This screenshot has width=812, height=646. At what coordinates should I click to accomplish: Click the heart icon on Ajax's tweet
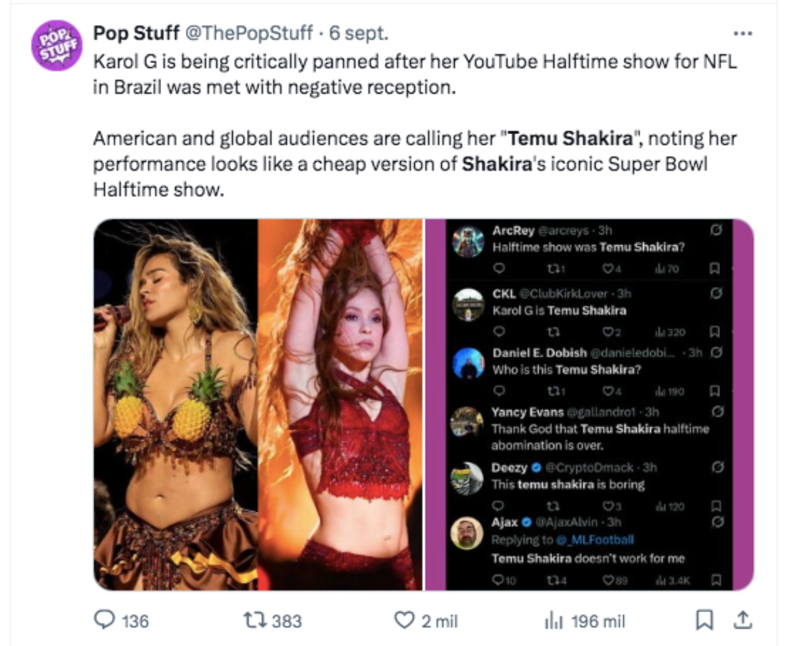click(x=608, y=579)
